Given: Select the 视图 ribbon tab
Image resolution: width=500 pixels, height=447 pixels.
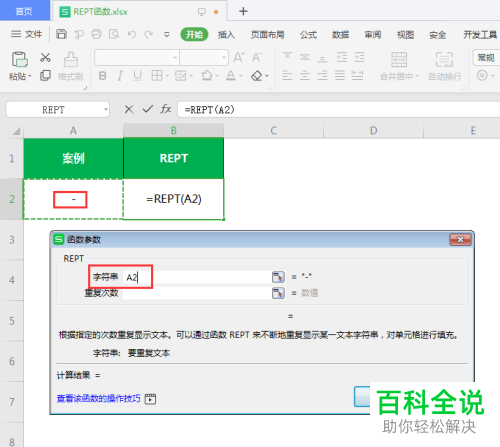Looking at the screenshot, I should [405, 34].
